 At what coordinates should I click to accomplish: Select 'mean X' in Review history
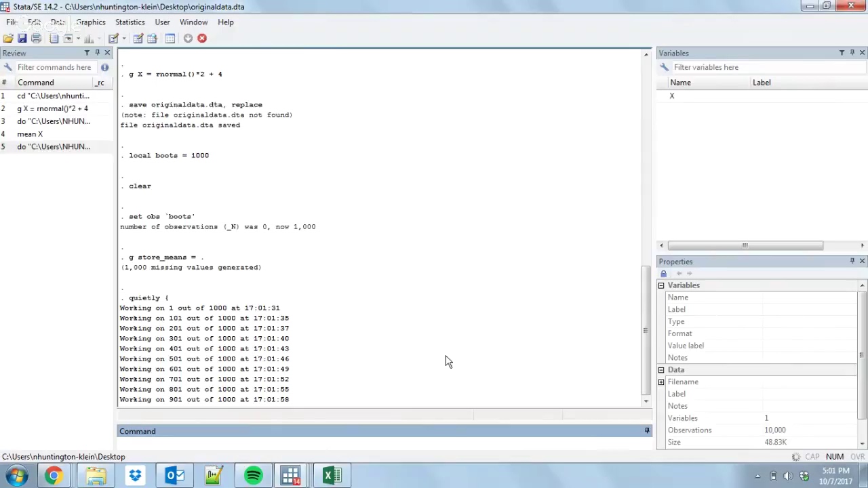[56, 134]
